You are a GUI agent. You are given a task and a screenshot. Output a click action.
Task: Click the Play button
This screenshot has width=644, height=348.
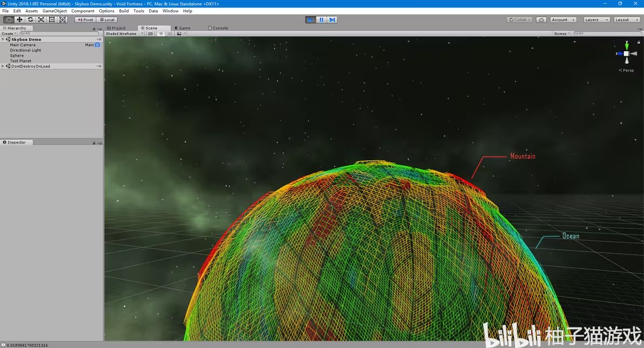[x=311, y=20]
